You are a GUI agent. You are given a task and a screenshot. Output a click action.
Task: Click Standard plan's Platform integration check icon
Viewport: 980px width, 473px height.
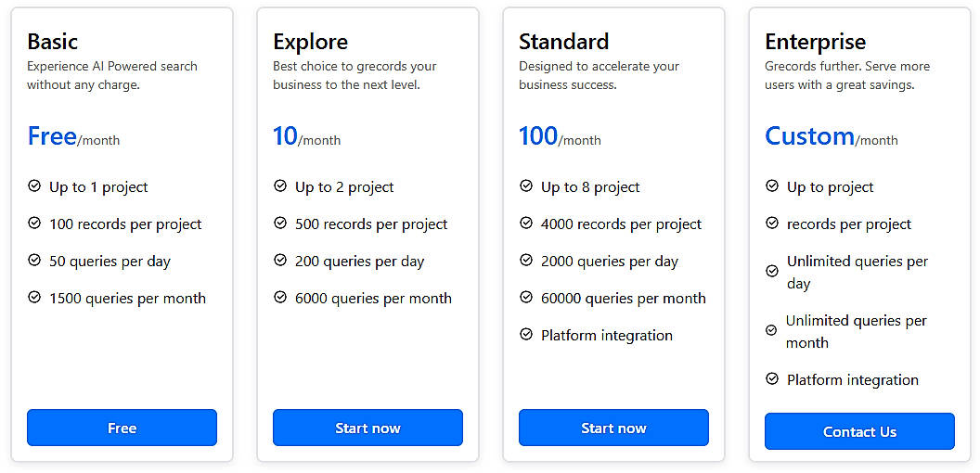[x=526, y=335]
